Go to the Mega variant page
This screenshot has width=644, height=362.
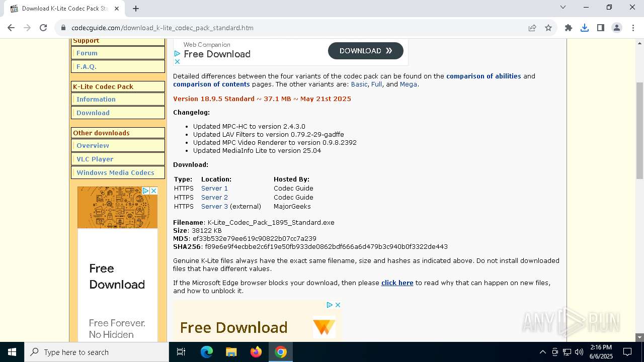click(x=409, y=84)
